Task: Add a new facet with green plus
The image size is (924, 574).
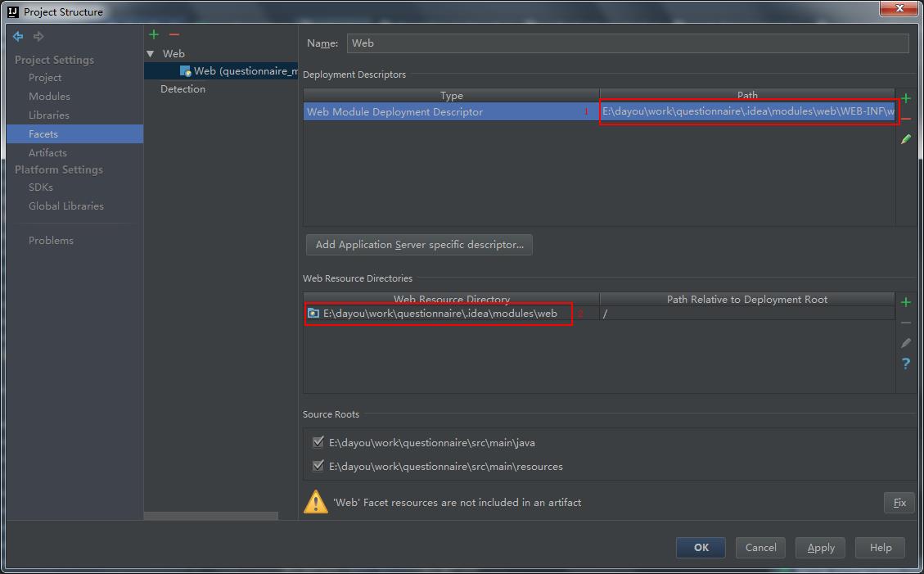Action: pyautogui.click(x=154, y=34)
